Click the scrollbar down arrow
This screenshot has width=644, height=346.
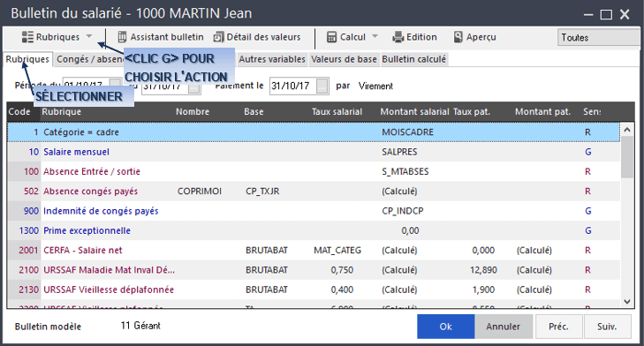tap(626, 302)
